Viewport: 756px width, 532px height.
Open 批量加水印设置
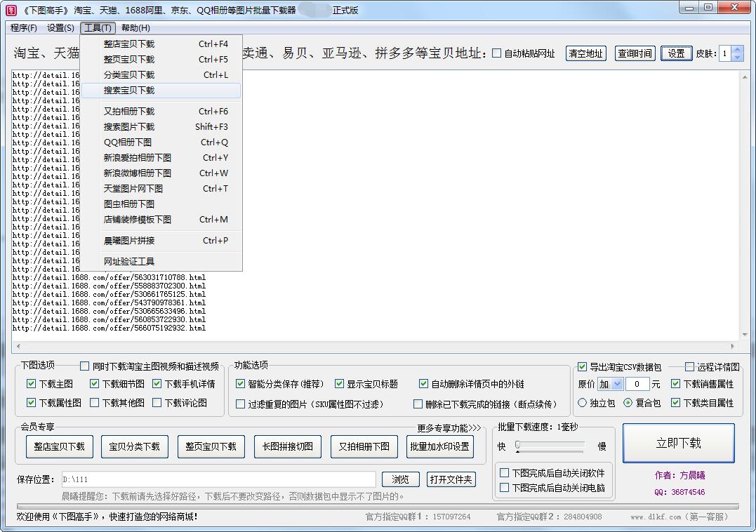click(441, 446)
